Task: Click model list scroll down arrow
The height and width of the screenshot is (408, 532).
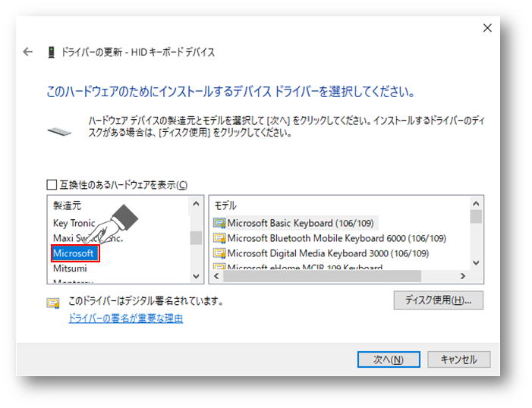Action: [x=476, y=262]
